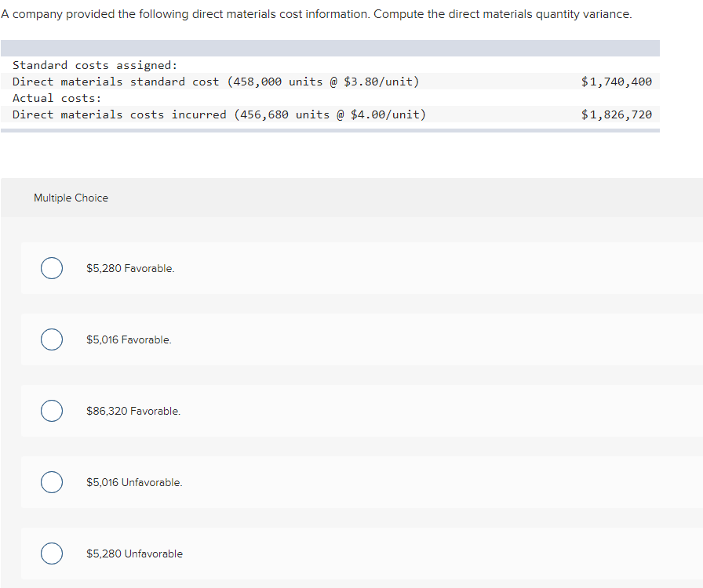Click the "$86,320 Favorable." answer text
This screenshot has width=703, height=588.
tap(133, 411)
